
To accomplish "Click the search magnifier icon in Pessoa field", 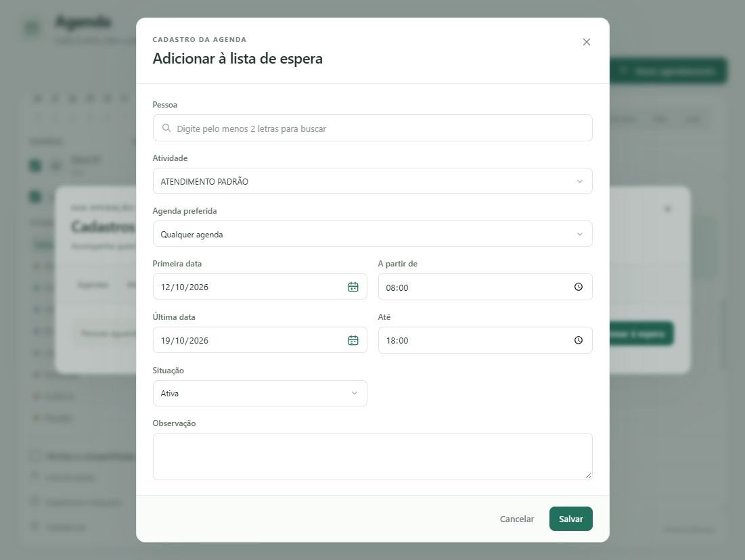I will (166, 128).
